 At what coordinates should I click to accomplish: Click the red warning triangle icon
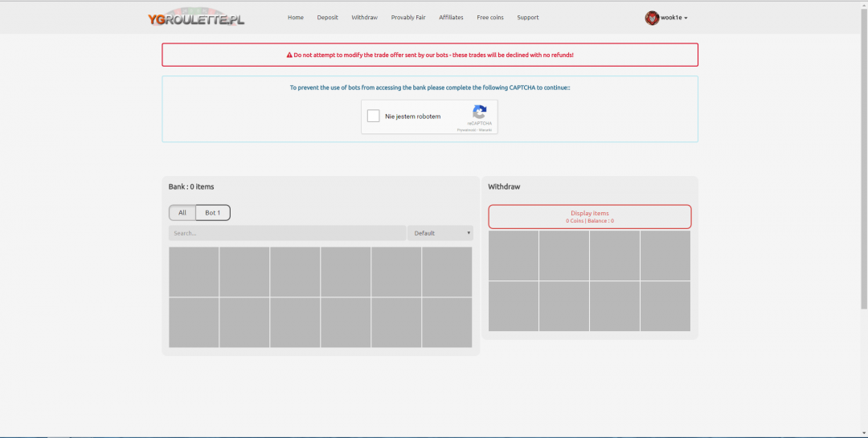point(289,55)
